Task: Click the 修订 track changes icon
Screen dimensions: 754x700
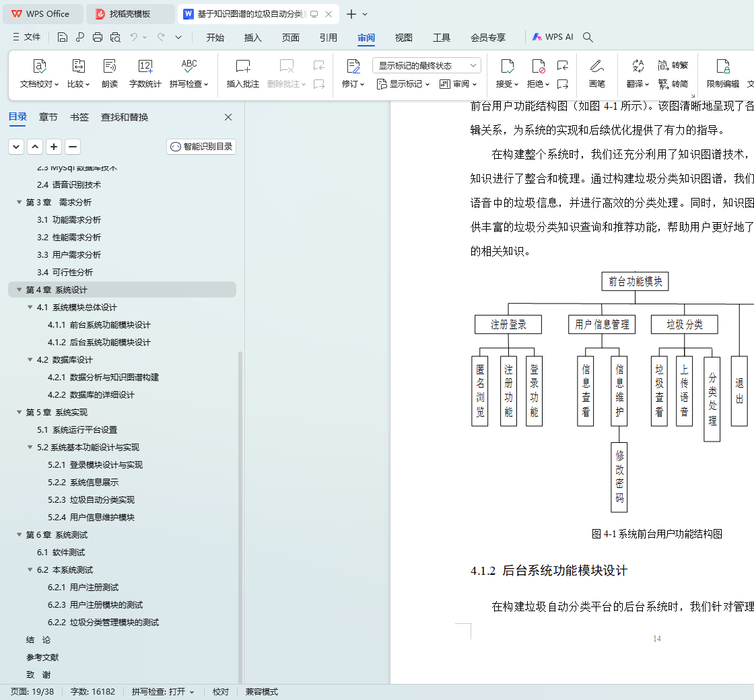Action: tap(353, 66)
